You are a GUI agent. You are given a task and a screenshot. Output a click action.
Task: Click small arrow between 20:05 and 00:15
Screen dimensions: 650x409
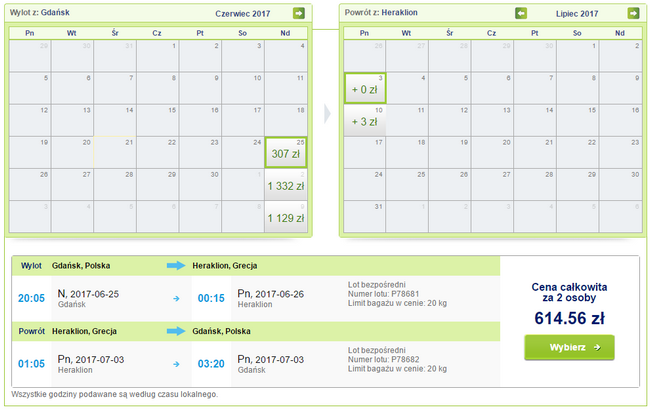[176, 298]
